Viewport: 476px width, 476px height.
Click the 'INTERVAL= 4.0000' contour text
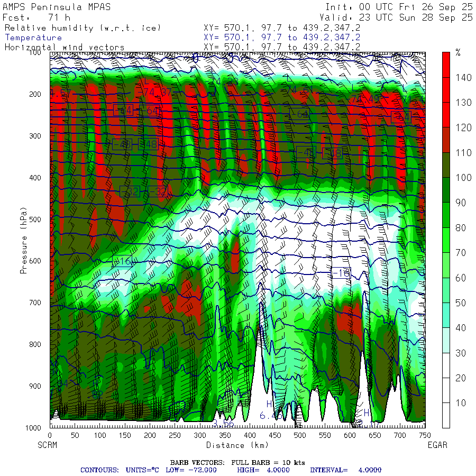pos(345,470)
